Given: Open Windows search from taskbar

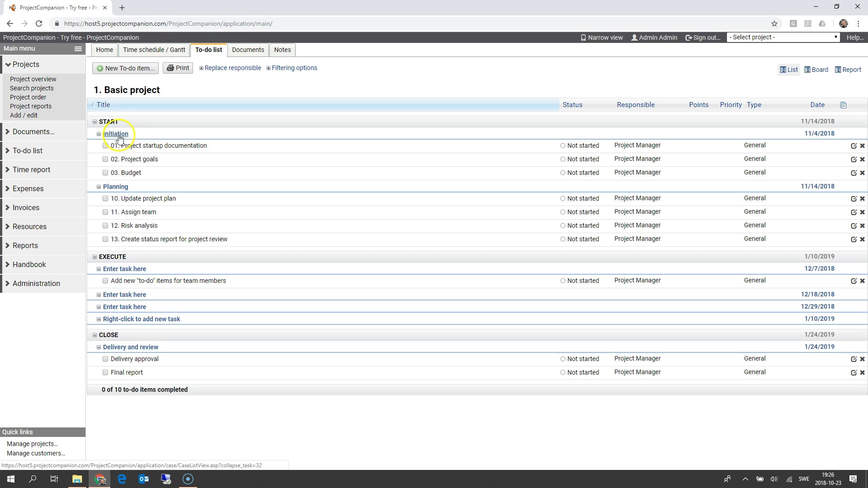Looking at the screenshot, I should 33,479.
